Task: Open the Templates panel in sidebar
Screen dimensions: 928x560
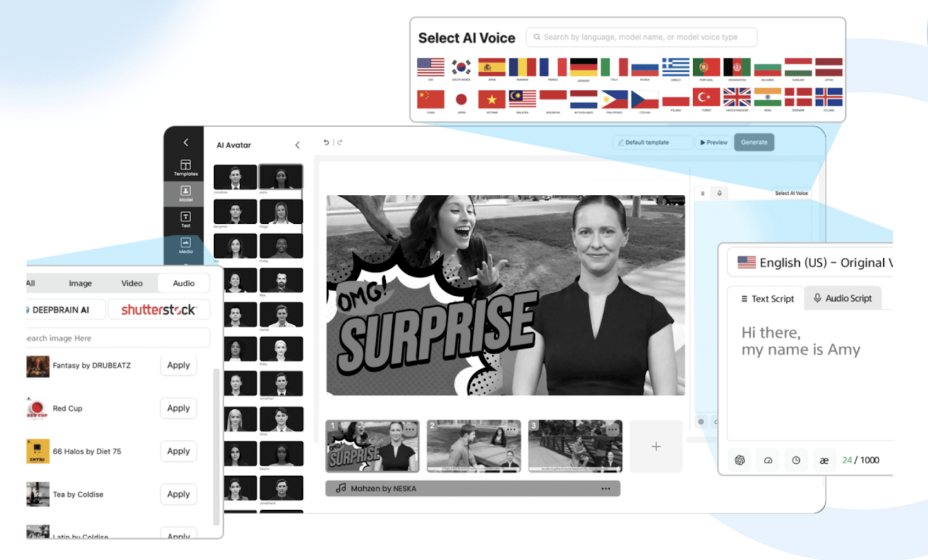Action: point(186,168)
